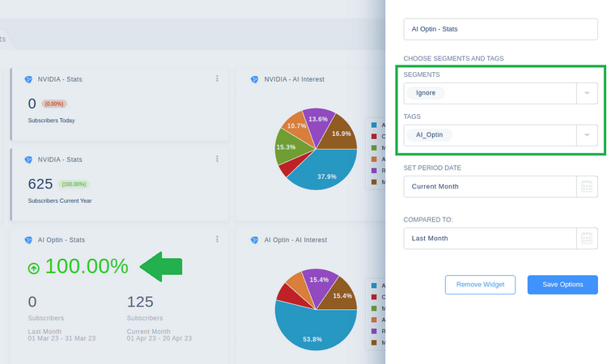This screenshot has height=364, width=607.
Task: Click the 125 current month subscribers value
Action: [140, 302]
